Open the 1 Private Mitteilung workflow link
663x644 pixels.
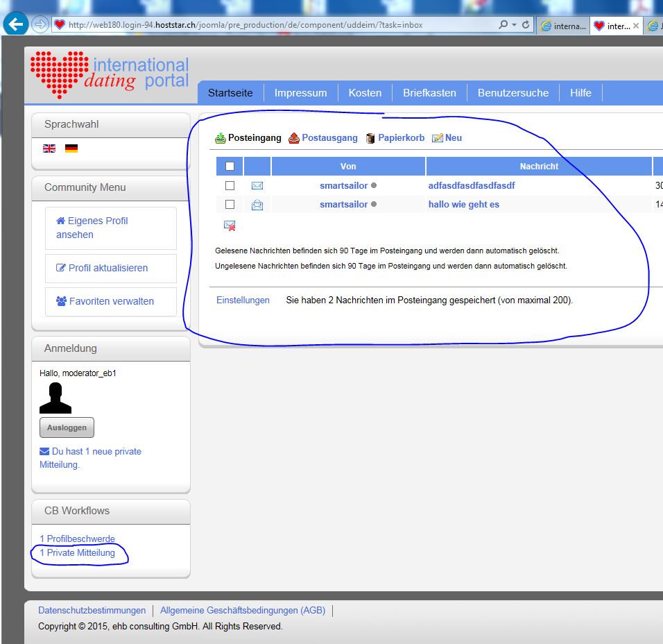click(x=77, y=552)
